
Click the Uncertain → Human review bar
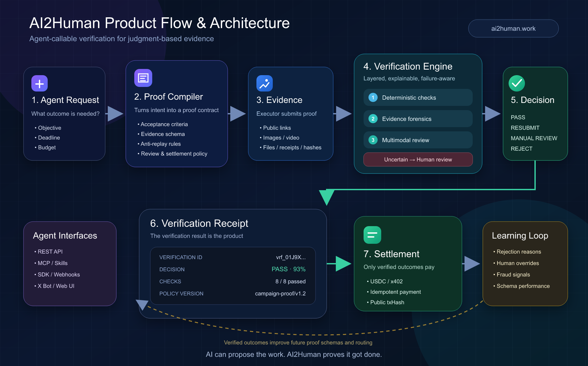coord(418,159)
